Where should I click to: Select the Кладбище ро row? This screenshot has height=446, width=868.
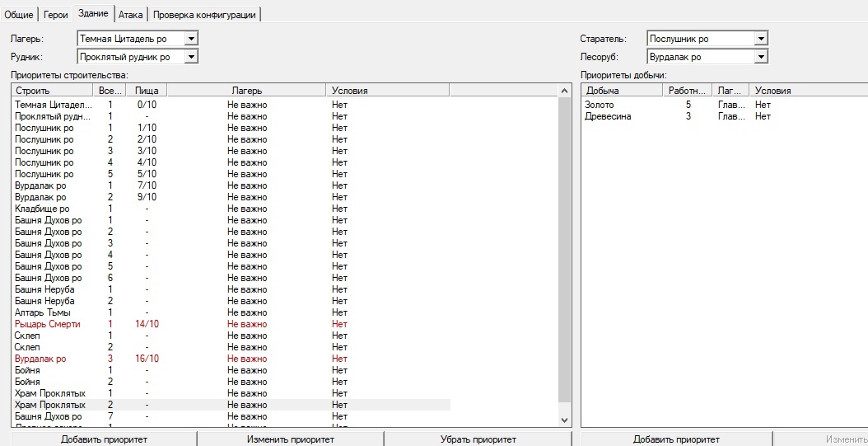click(231, 209)
